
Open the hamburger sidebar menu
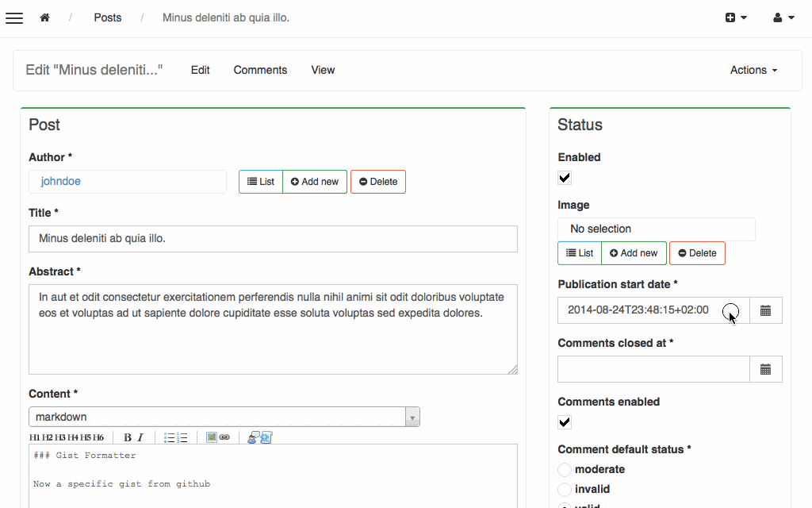click(x=14, y=18)
